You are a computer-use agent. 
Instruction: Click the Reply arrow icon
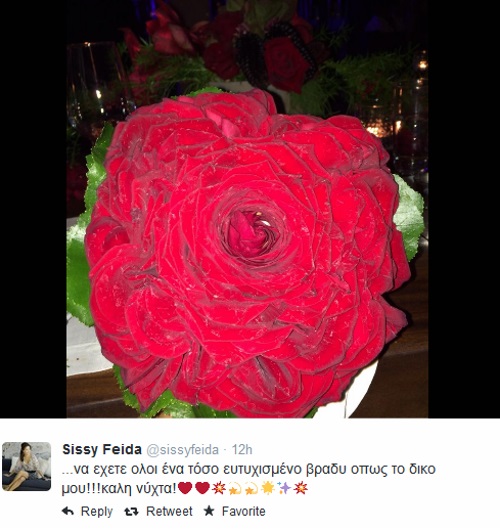pos(68,511)
